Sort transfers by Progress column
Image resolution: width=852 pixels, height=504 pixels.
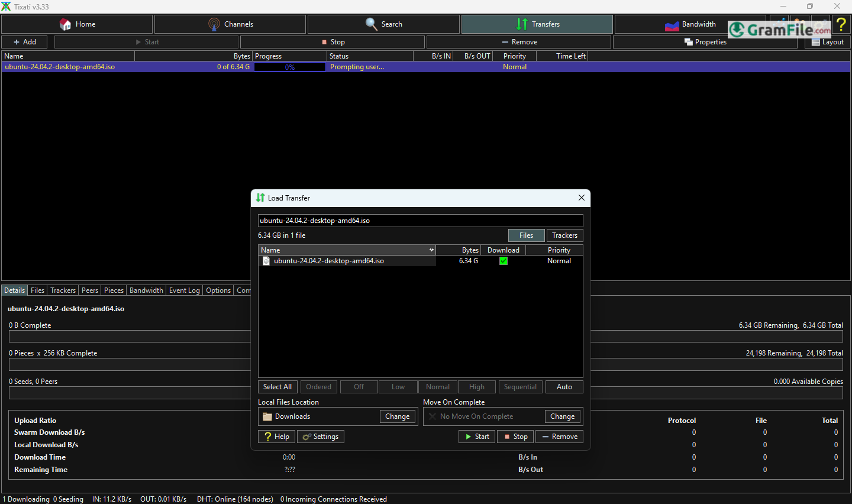tap(290, 56)
